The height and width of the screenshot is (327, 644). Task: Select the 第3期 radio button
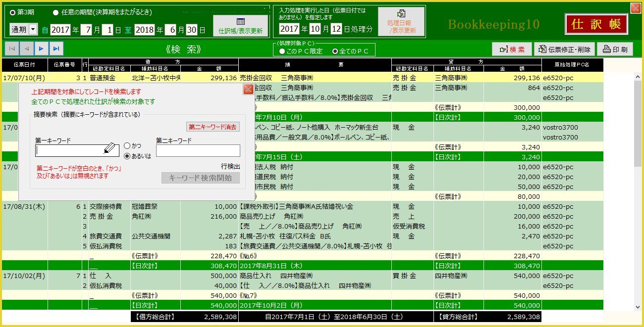[x=13, y=12]
